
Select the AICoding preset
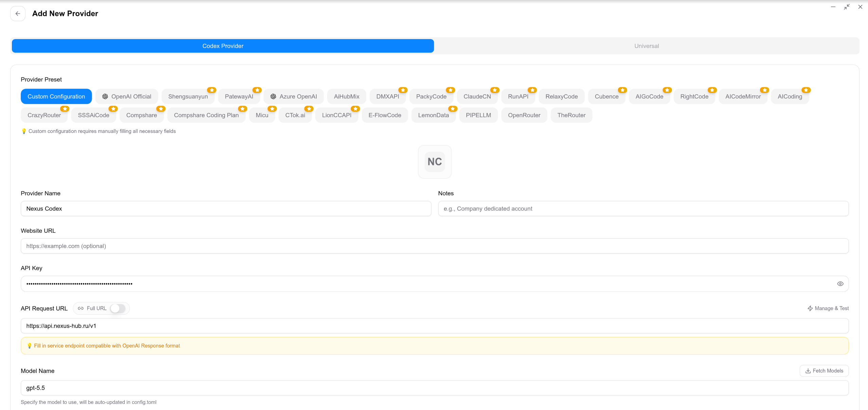tap(790, 96)
